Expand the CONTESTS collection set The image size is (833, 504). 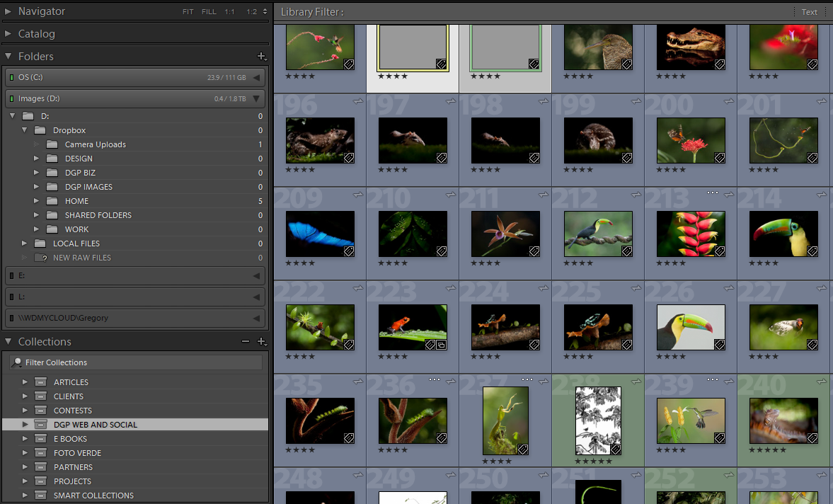pos(25,410)
